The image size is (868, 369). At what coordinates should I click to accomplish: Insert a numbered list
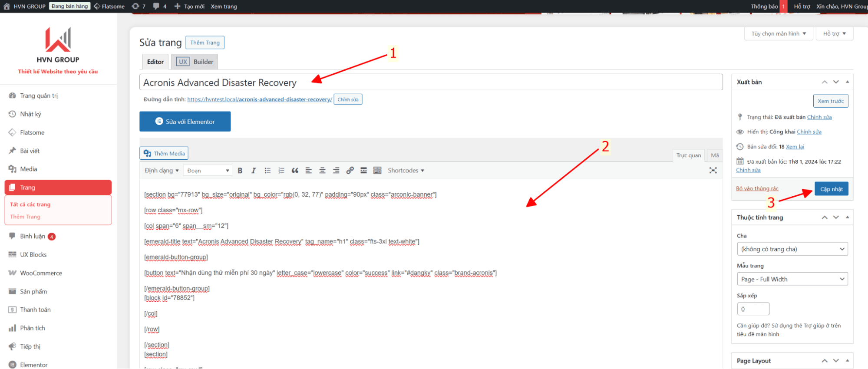(281, 171)
